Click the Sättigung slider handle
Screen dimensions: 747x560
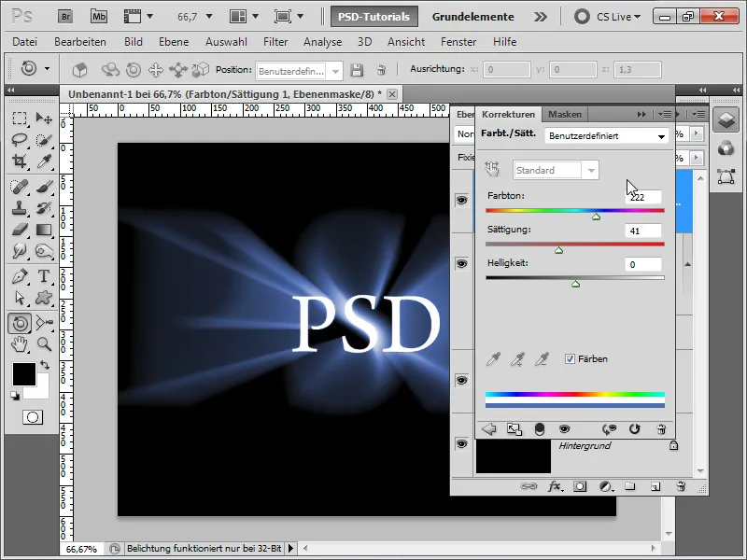(558, 250)
